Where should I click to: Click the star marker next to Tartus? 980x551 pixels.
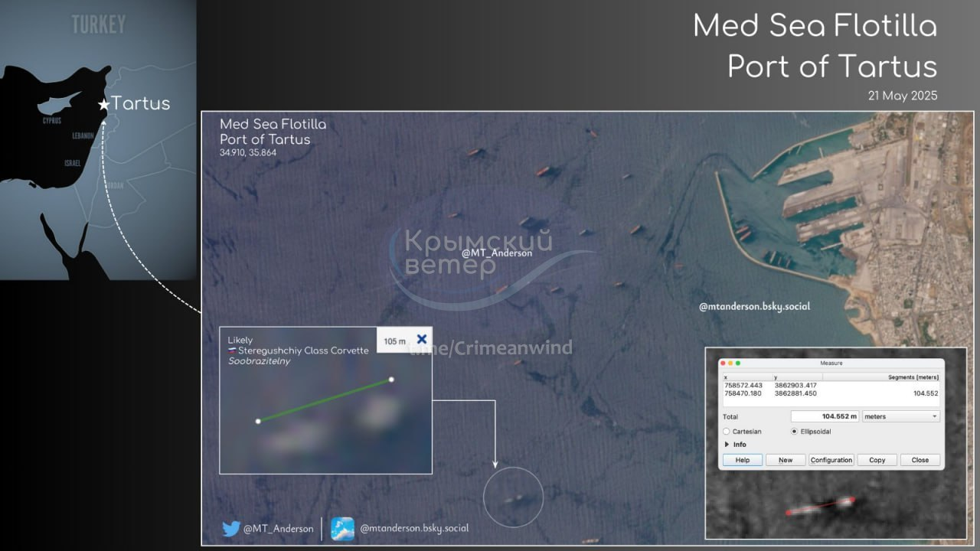pyautogui.click(x=103, y=104)
